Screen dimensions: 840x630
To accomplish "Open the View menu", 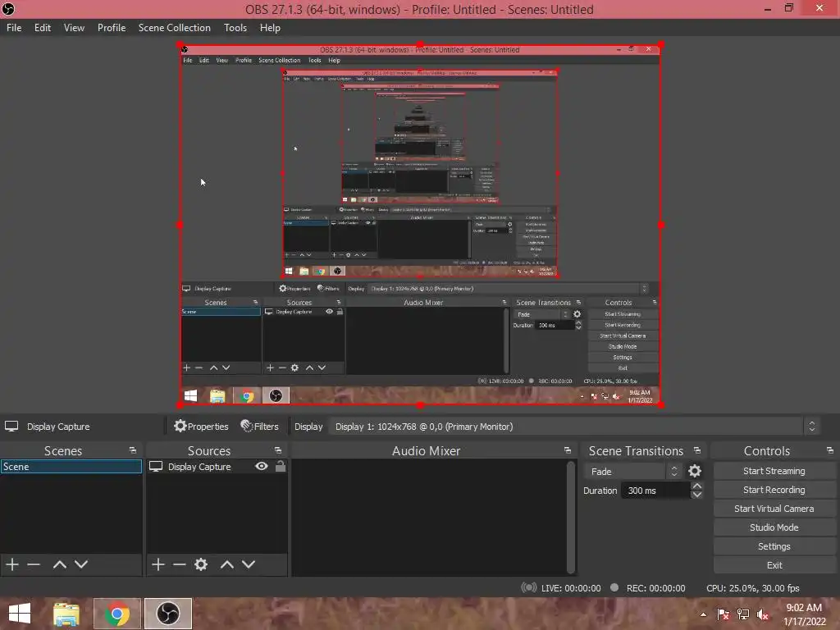I will (74, 28).
